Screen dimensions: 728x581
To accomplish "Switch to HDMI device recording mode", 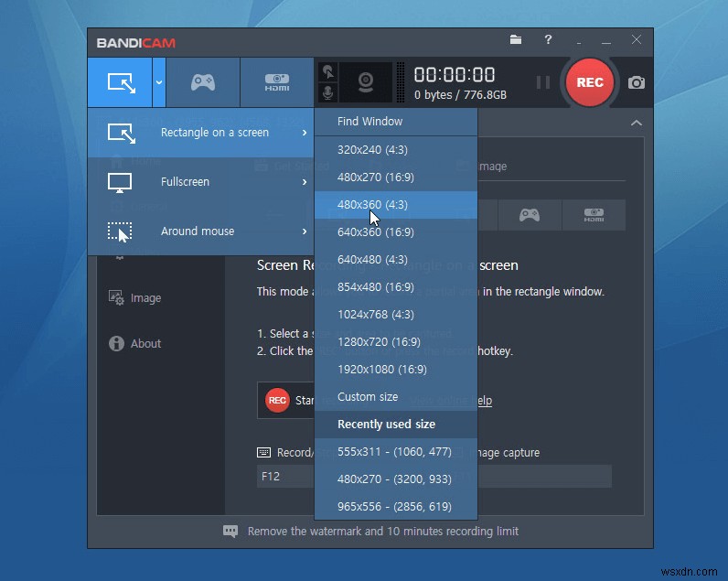I will [277, 82].
